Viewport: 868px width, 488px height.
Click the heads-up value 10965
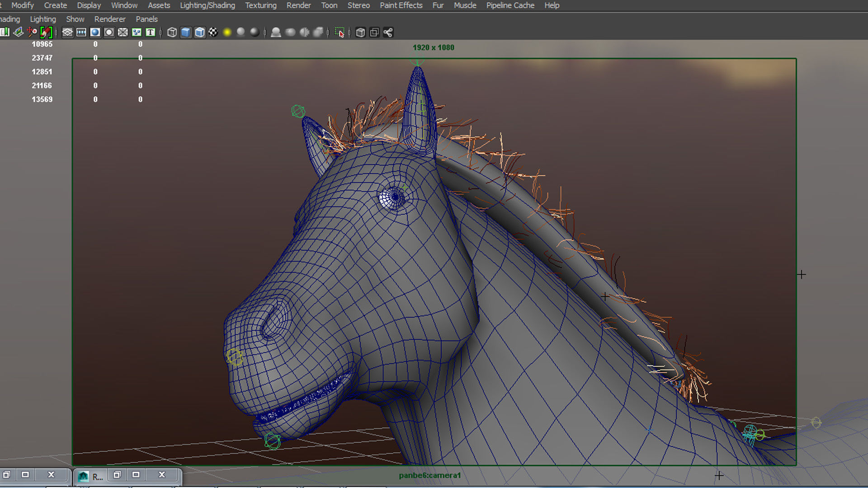42,44
